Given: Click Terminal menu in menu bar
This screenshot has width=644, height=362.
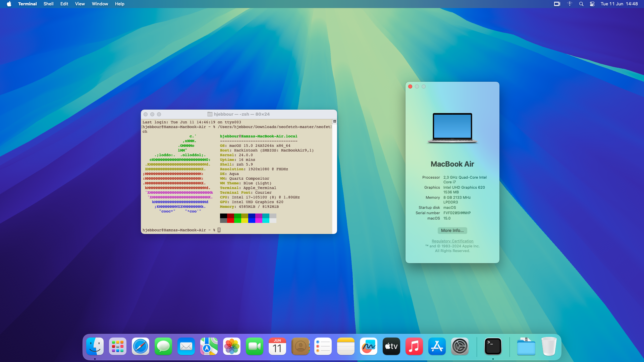Looking at the screenshot, I should click(28, 4).
